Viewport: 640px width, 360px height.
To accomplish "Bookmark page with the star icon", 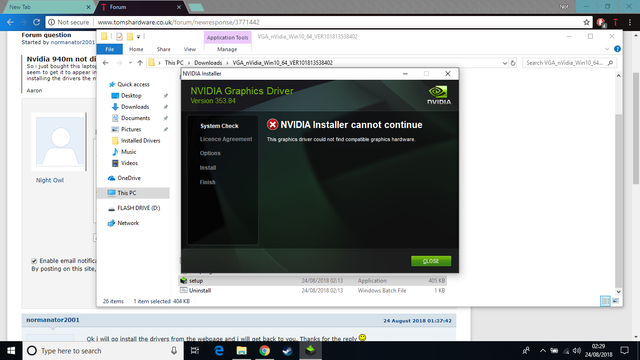I will click(x=586, y=22).
